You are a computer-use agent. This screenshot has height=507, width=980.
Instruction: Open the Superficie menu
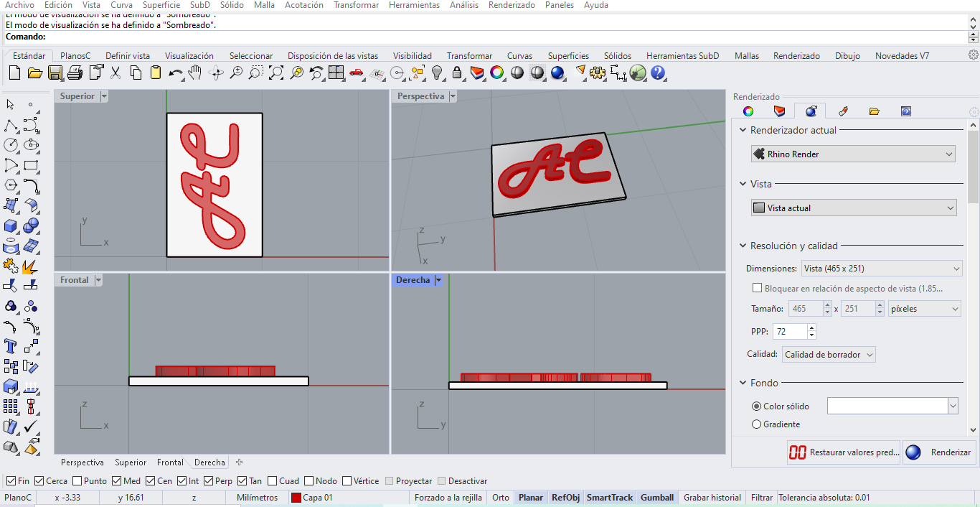pyautogui.click(x=161, y=5)
